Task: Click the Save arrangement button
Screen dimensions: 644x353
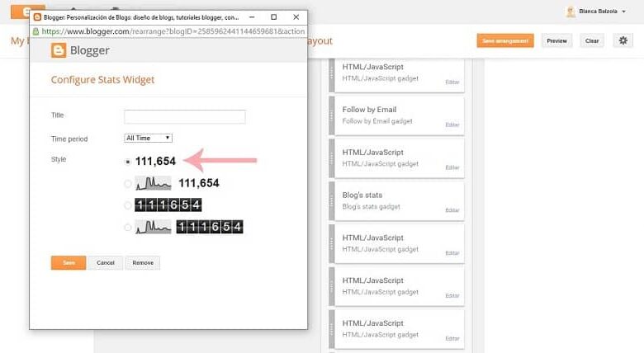Action: tap(505, 40)
